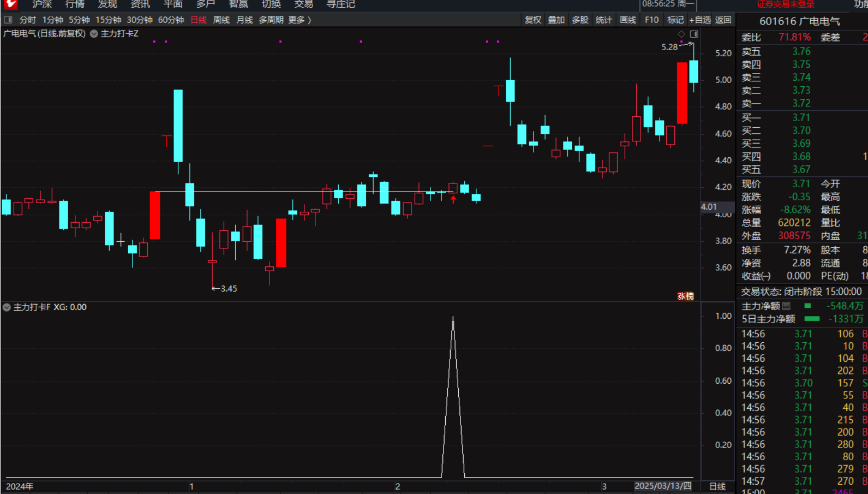The width and height of the screenshot is (868, 494).
Task: Switch to the 周线 weekly chart tab
Action: tap(221, 20)
